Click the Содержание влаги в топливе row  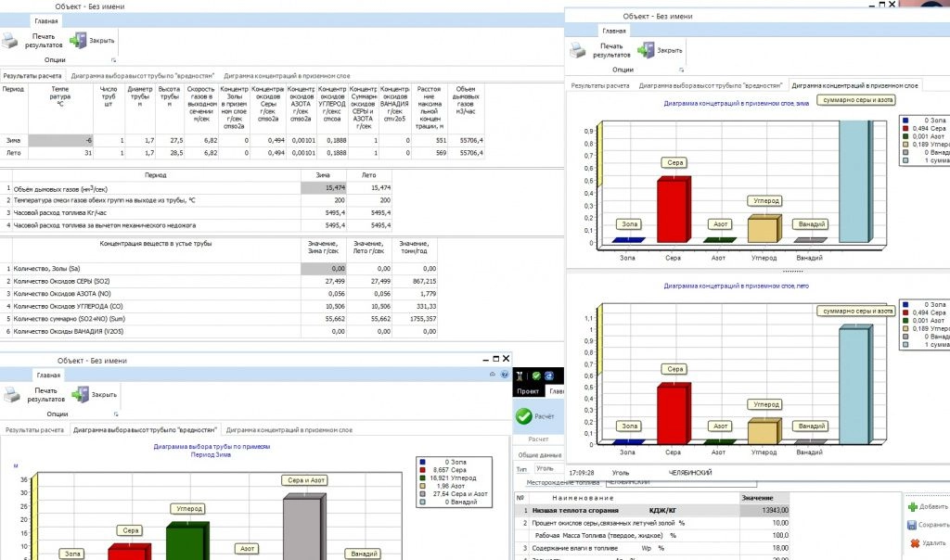(x=651, y=548)
